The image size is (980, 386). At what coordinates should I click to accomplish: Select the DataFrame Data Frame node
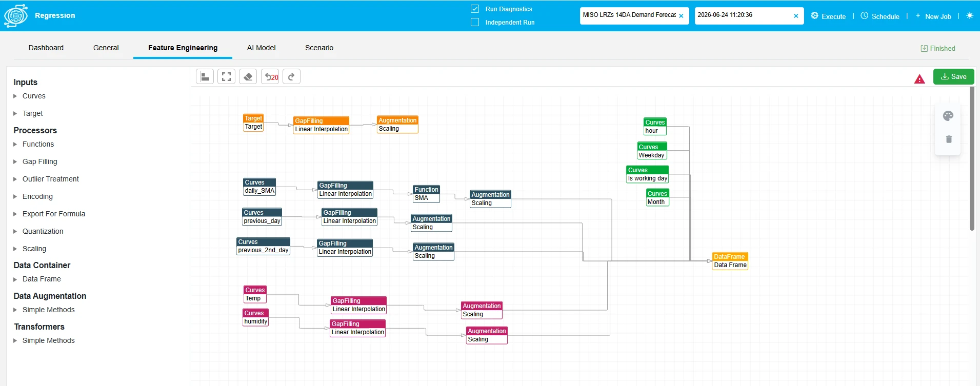[x=730, y=261]
